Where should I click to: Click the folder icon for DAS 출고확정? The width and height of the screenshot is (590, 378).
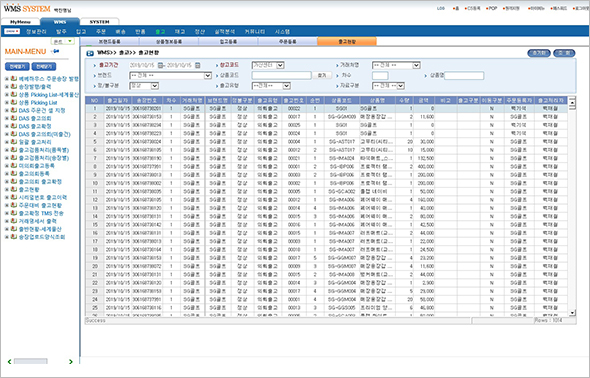pyautogui.click(x=14, y=126)
